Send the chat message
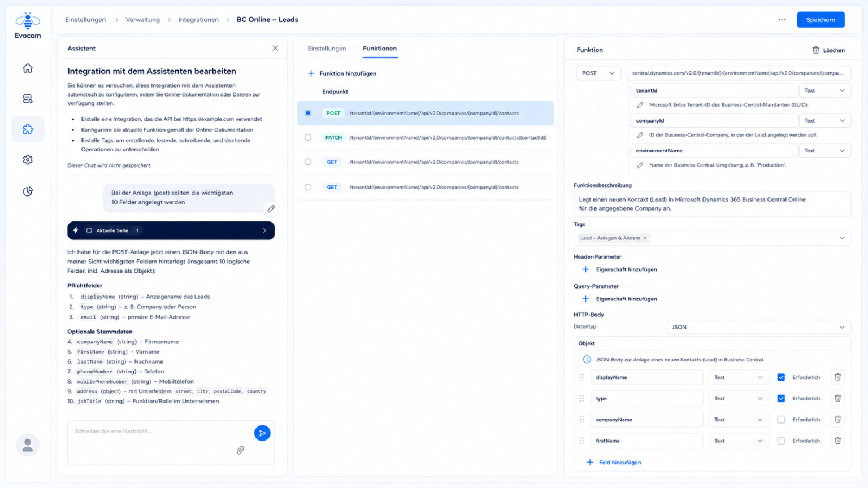Screen dimensions: 868x488 tap(262, 433)
